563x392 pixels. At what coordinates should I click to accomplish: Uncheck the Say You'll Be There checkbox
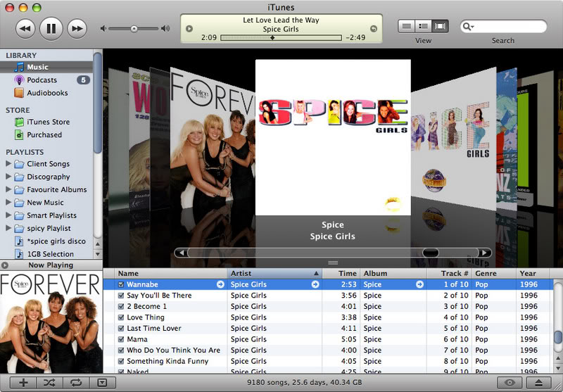pyautogui.click(x=121, y=296)
